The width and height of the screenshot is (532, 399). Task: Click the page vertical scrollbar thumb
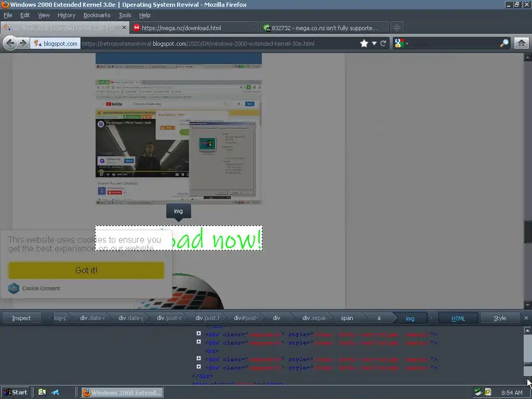click(x=527, y=231)
